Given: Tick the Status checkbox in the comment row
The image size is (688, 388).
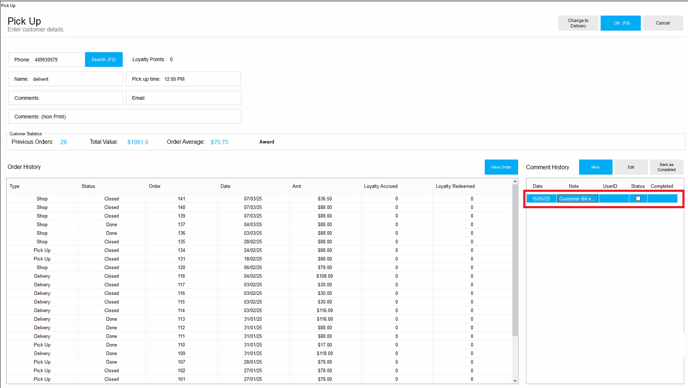Looking at the screenshot, I should click(x=638, y=199).
